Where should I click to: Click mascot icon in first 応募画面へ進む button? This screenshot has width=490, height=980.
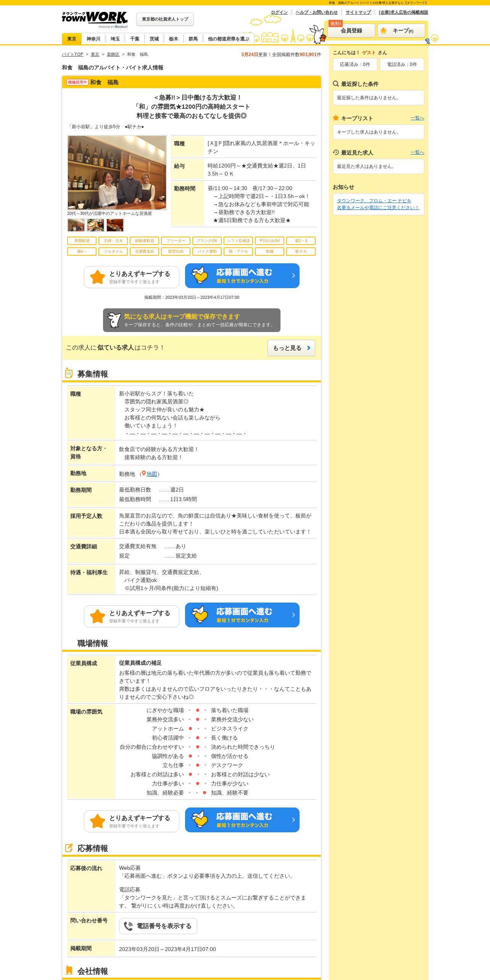(x=200, y=275)
